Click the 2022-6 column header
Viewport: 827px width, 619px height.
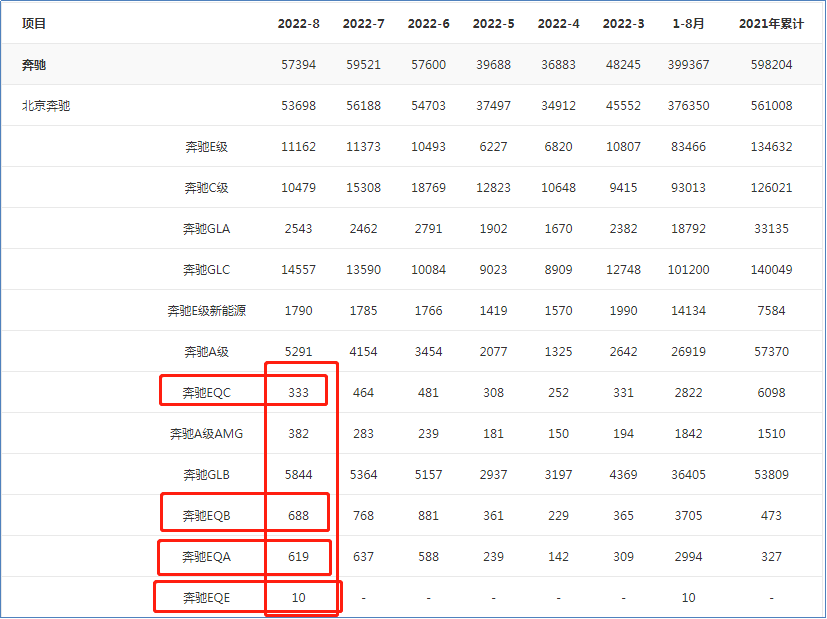[428, 24]
